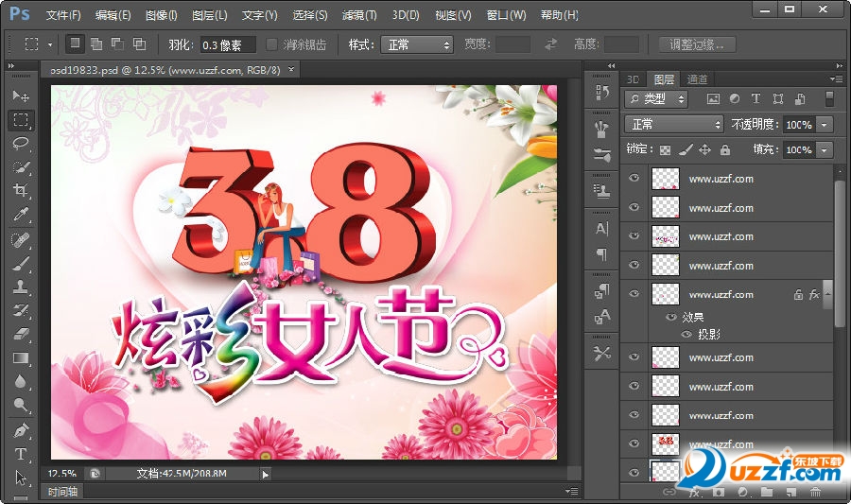Open the layer blend mode dropdown
The image size is (851, 504).
coord(673,125)
